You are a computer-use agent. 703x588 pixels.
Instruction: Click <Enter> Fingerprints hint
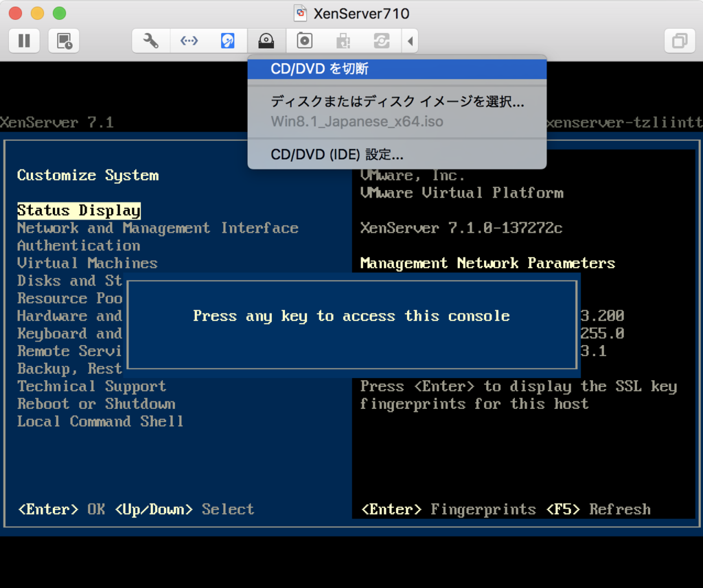(448, 509)
